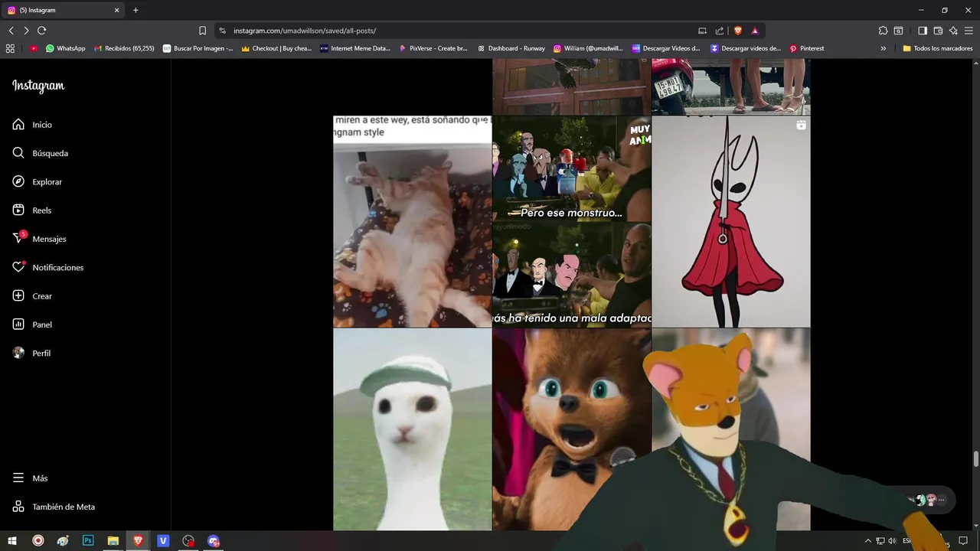The width and height of the screenshot is (980, 551).
Task: Open the floating messages more options button
Action: pos(941,500)
